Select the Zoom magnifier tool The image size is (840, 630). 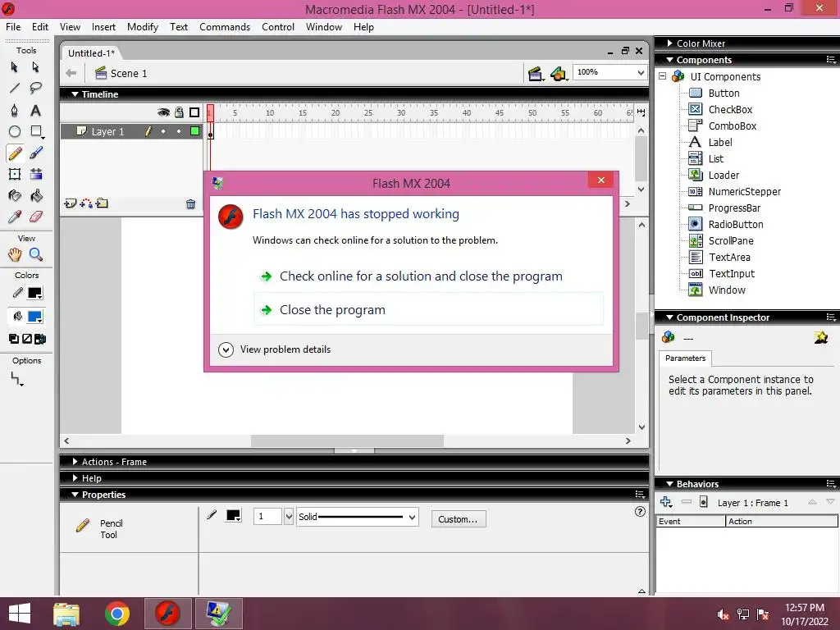point(36,254)
